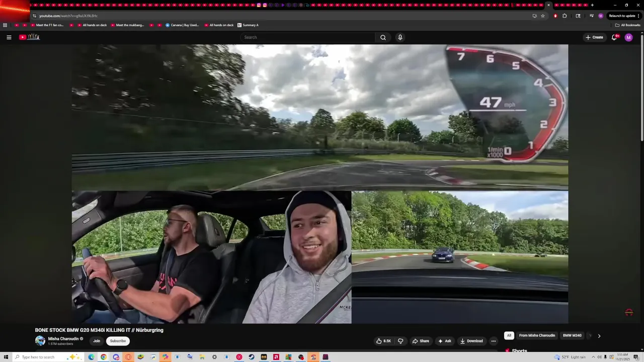644x362 pixels.
Task: Open the Summary A bookmark
Action: 248,25
